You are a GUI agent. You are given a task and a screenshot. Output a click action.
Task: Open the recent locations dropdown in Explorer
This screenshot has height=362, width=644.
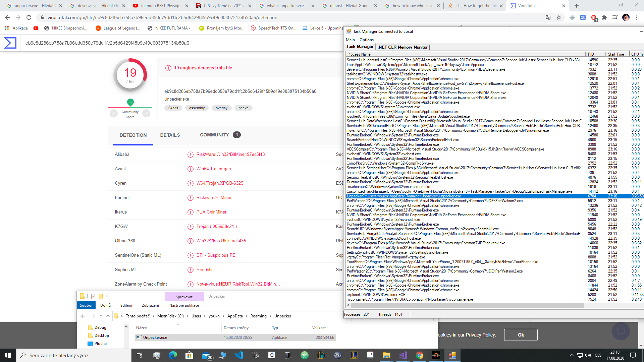(x=101, y=316)
